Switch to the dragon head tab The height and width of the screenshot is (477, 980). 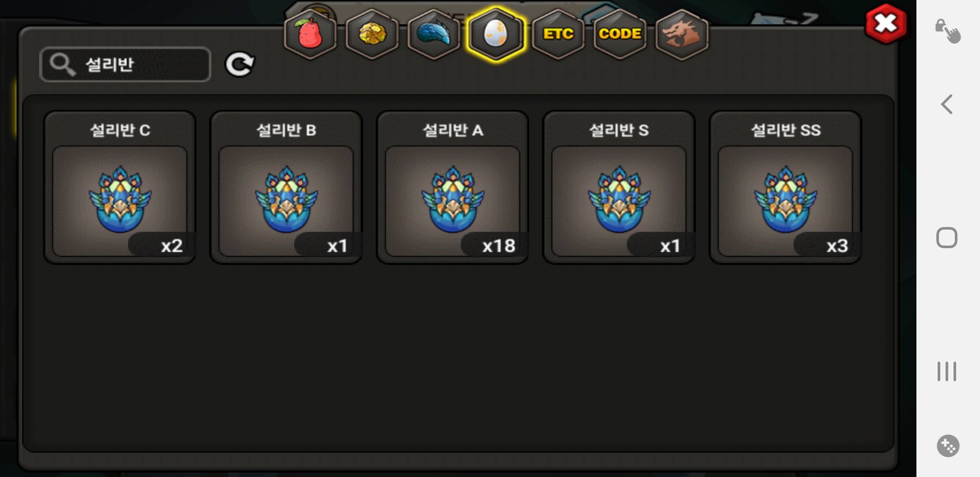(x=682, y=34)
